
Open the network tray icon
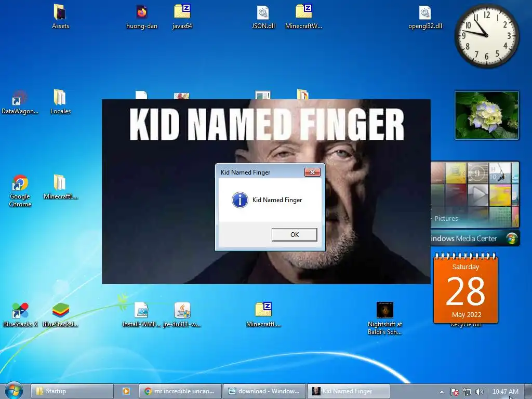tap(467, 392)
